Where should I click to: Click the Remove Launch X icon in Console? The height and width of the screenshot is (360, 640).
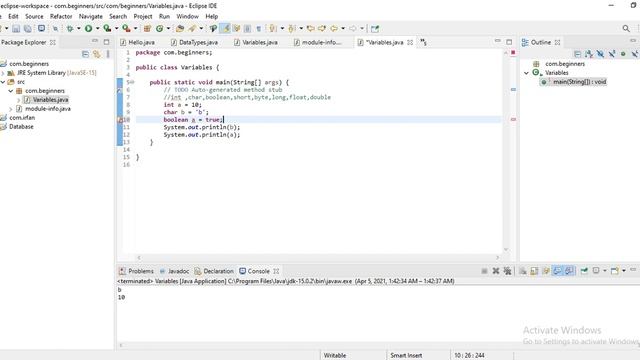coord(496,271)
